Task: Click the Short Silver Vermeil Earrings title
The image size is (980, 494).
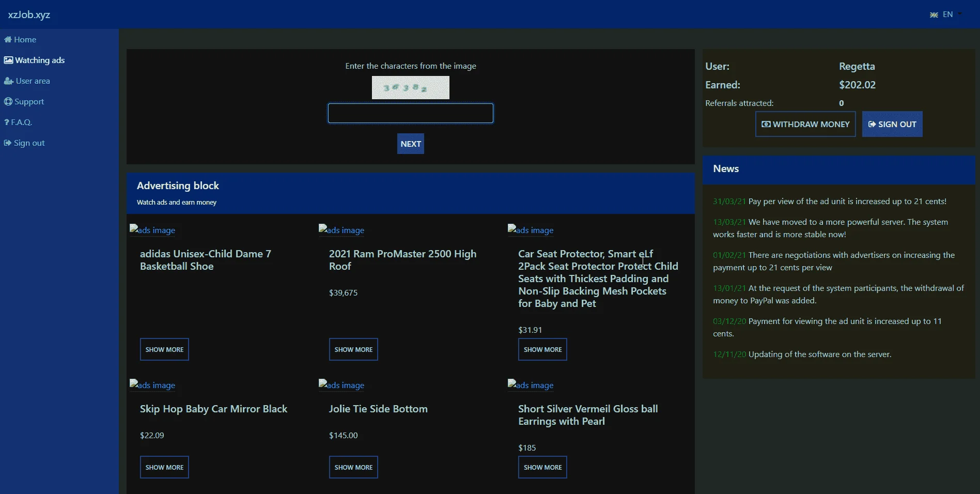Action: 588,415
